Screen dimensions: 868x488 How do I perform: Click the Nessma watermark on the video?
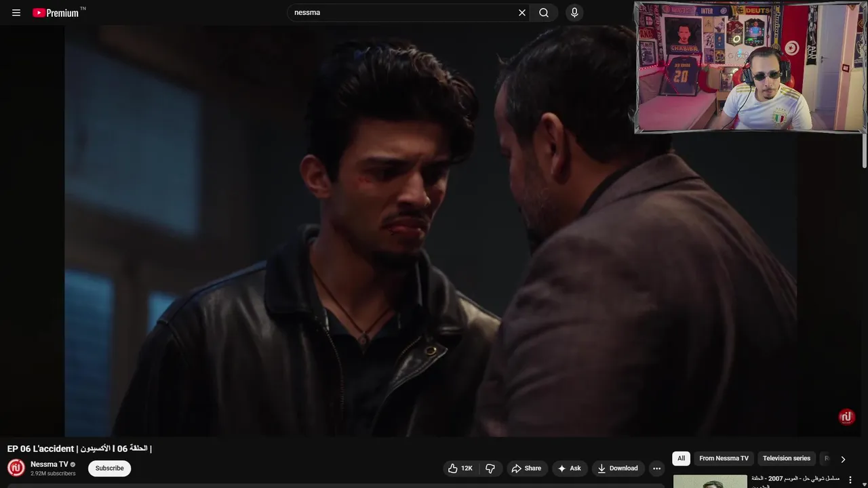[x=846, y=417]
